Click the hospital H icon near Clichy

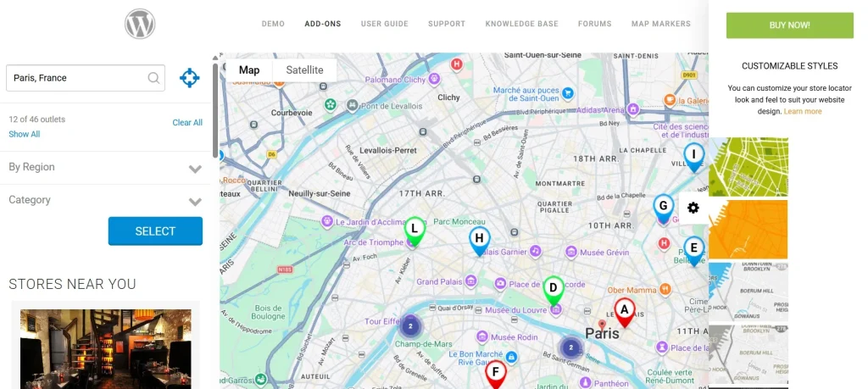(x=457, y=64)
